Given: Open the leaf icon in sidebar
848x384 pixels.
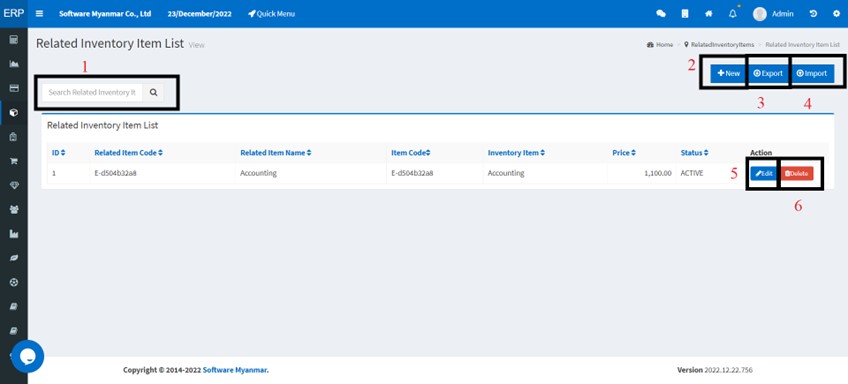Looking at the screenshot, I should click(14, 259).
